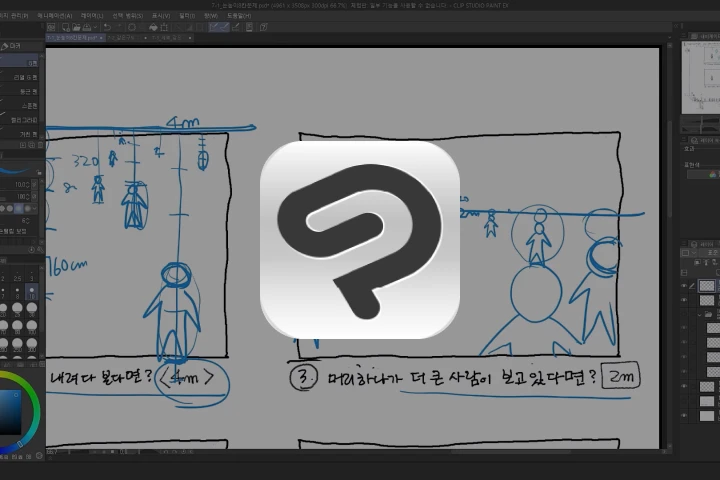This screenshot has width=720, height=480.
Task: Open the 도움말(H) menu
Action: coord(239,16)
